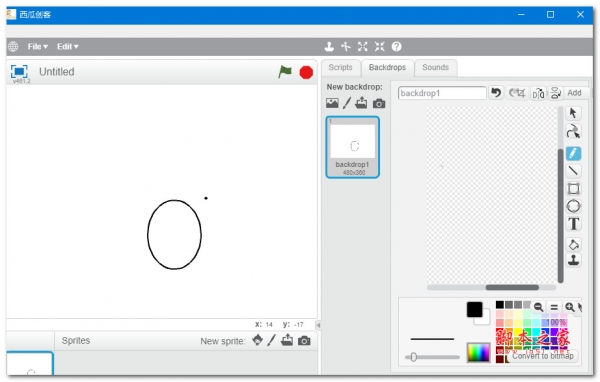Click the red stop button
Screen dimensions: 600x382
coord(306,72)
